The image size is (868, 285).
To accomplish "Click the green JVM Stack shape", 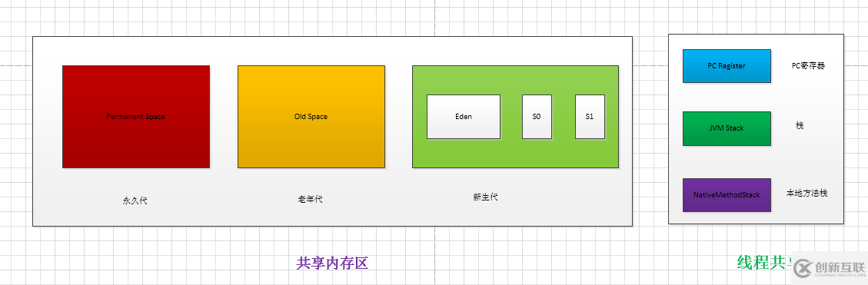I will pyautogui.click(x=727, y=128).
